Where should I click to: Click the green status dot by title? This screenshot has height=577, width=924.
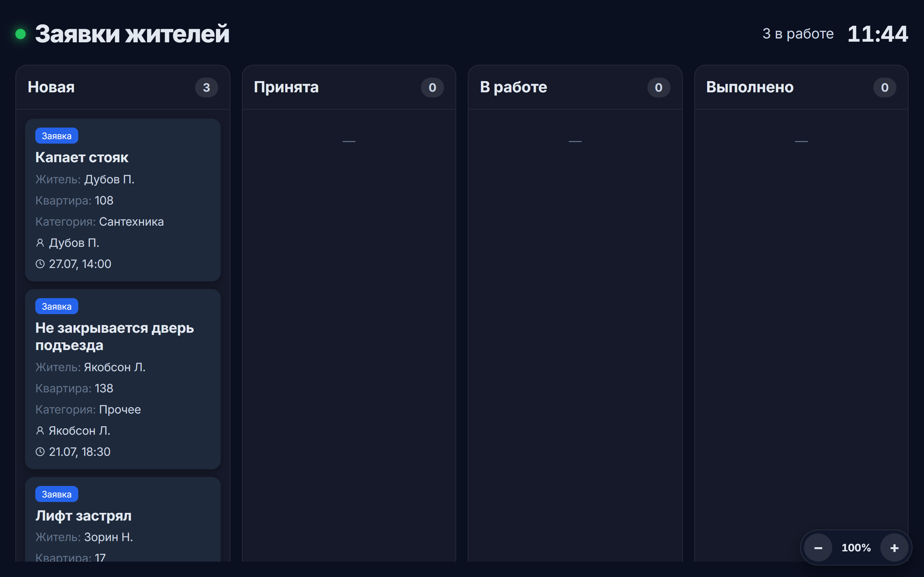(x=21, y=34)
